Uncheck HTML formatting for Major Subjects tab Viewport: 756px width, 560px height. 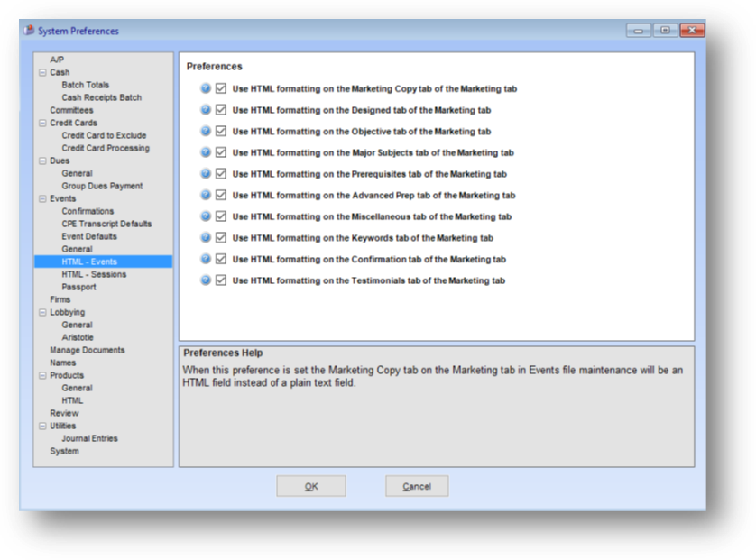tap(221, 152)
